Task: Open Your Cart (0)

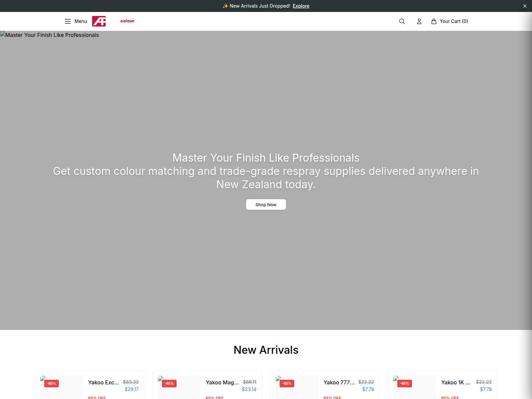Action: click(x=450, y=21)
